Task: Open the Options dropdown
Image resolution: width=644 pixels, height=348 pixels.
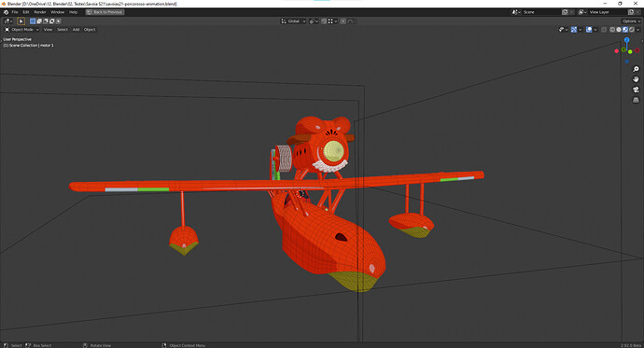Action: (631, 21)
